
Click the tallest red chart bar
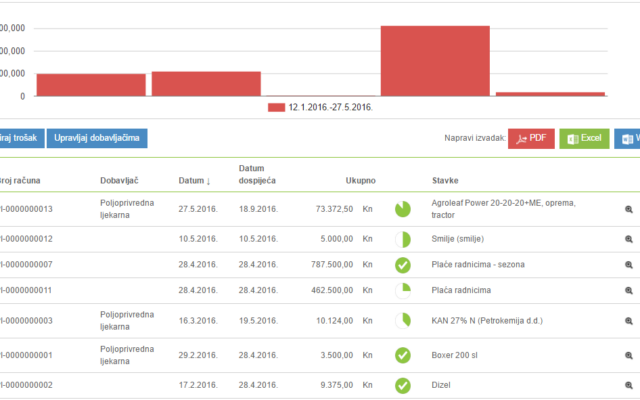point(435,61)
